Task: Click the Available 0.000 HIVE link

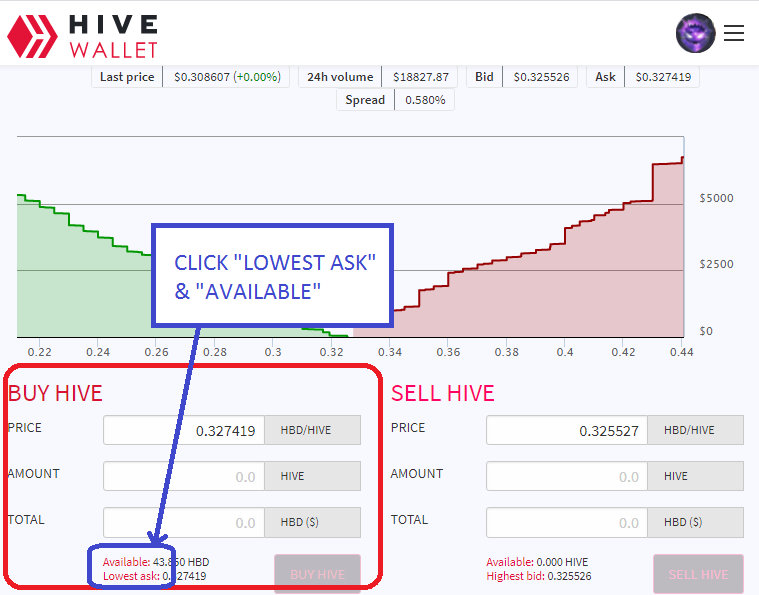Action: pos(537,562)
